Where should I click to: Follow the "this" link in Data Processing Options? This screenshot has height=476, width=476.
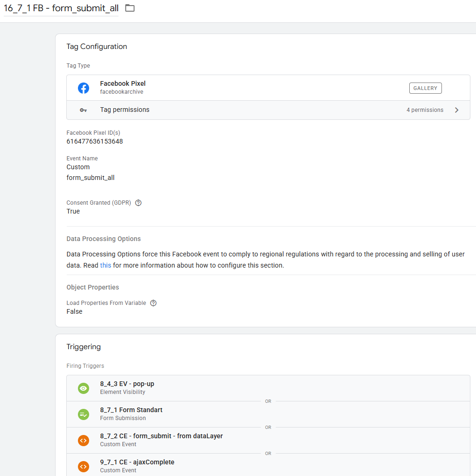pyautogui.click(x=105, y=265)
